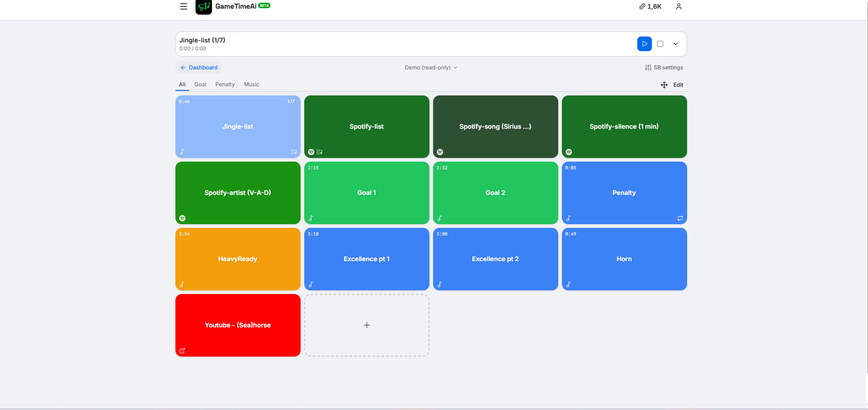Trigger the Spotify-song (Sirius ...) pad
The height and width of the screenshot is (410, 868).
pos(496,126)
